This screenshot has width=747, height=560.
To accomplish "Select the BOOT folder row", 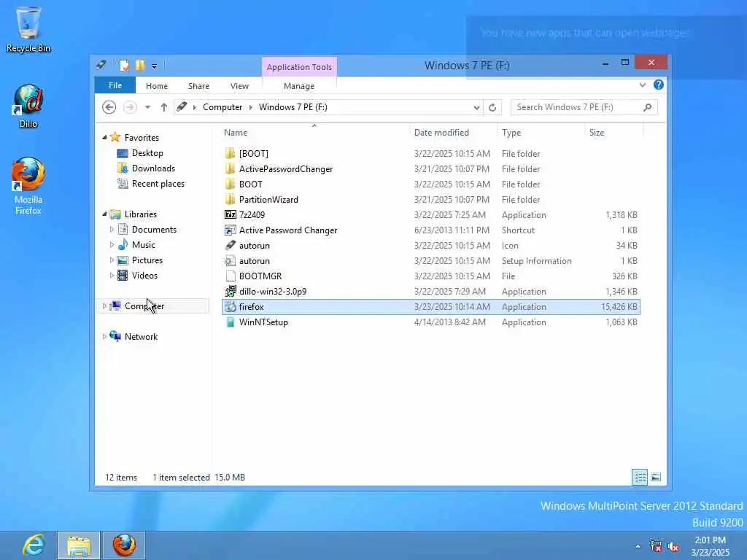I will (430, 184).
